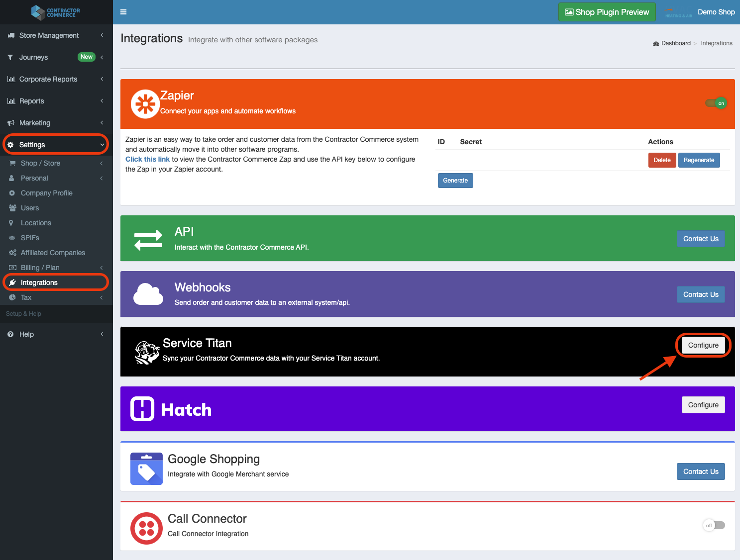This screenshot has width=740, height=560.
Task: Click the Tax pie chart icon
Action: [12, 297]
